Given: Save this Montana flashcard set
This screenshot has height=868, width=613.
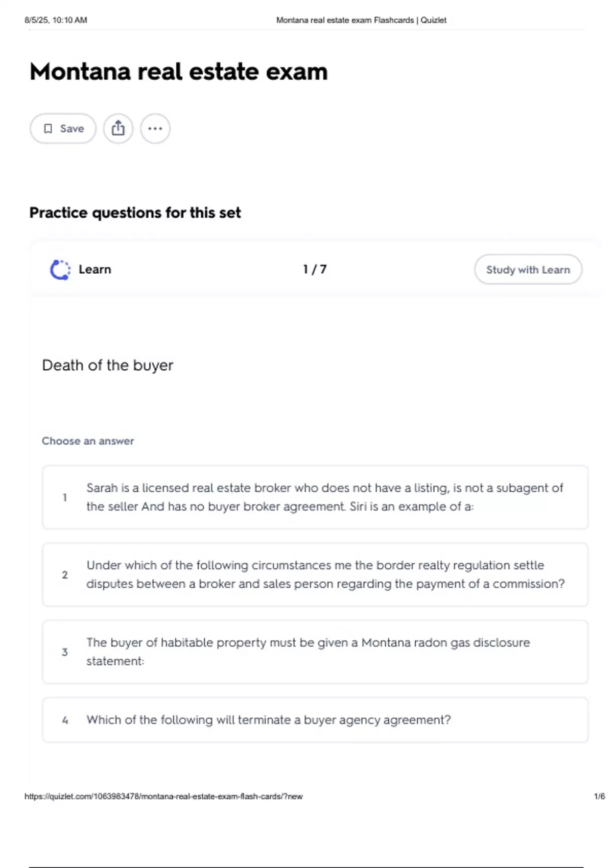Looking at the screenshot, I should coord(63,128).
